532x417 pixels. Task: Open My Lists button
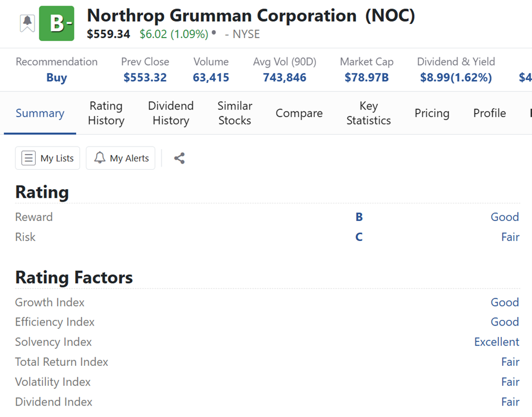(x=48, y=159)
